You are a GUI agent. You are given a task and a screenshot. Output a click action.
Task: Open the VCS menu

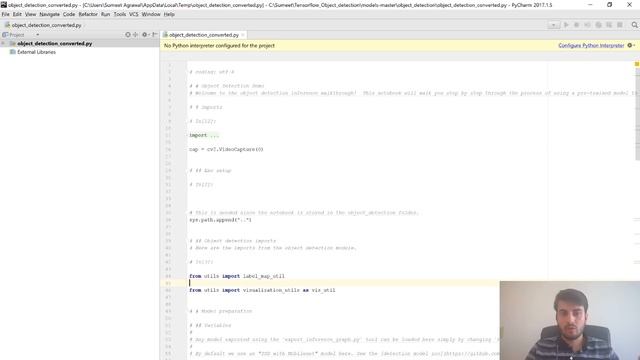(134, 14)
